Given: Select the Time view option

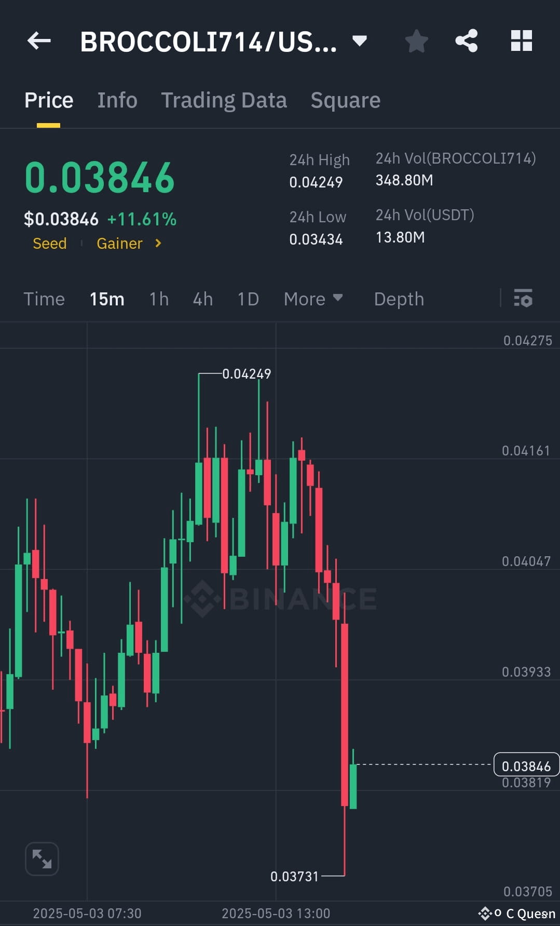Looking at the screenshot, I should tap(44, 299).
